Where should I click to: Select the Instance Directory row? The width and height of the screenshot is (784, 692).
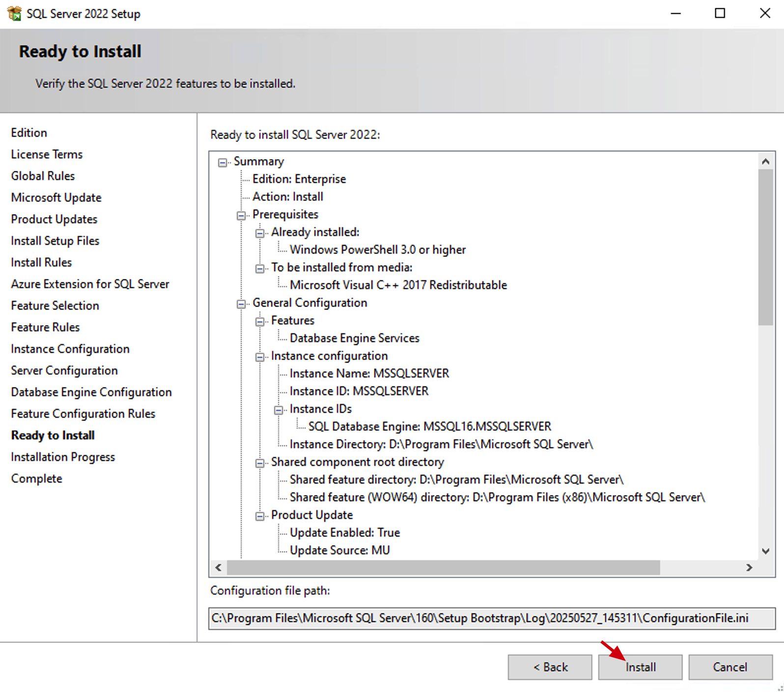coord(442,444)
